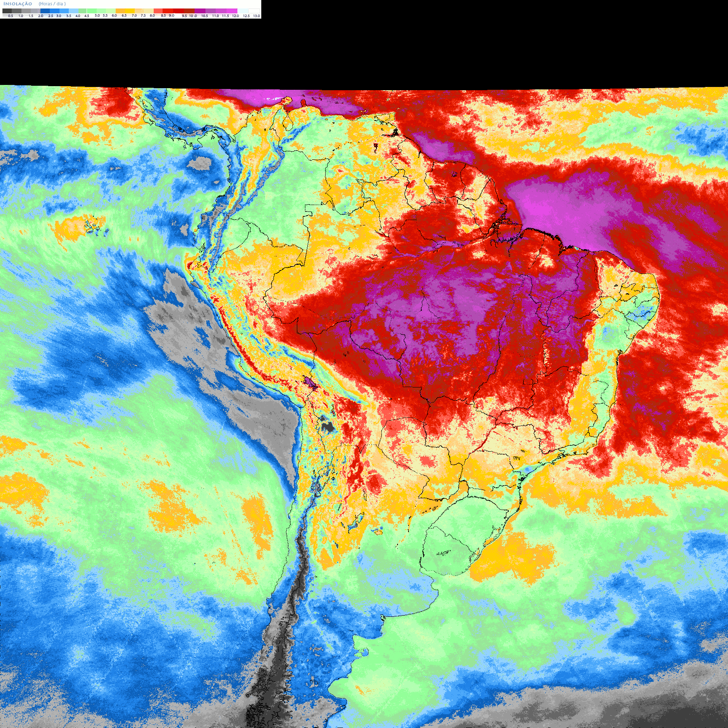
Task: Click the "(Horas / dia)" unit label
Action: (52, 4)
